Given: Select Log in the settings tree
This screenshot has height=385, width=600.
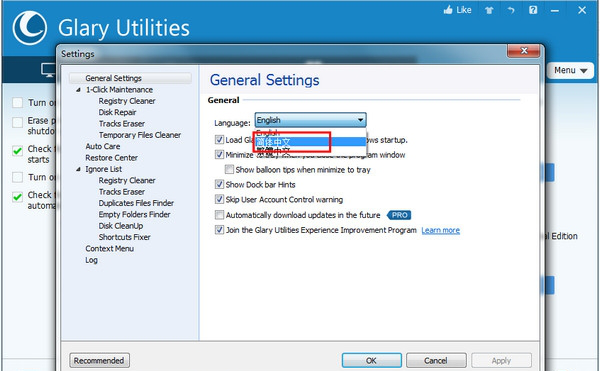Looking at the screenshot, I should click(91, 260).
